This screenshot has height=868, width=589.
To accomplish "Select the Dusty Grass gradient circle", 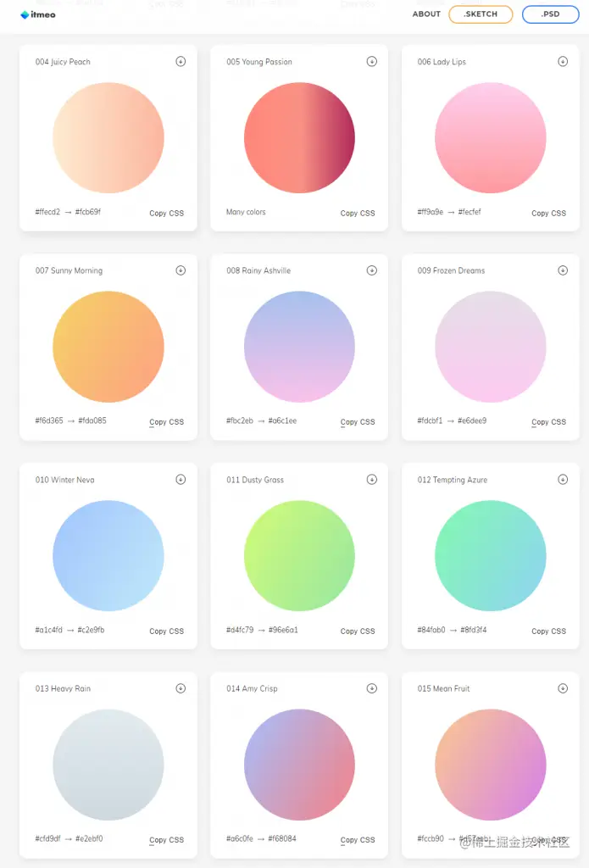I will click(x=299, y=556).
